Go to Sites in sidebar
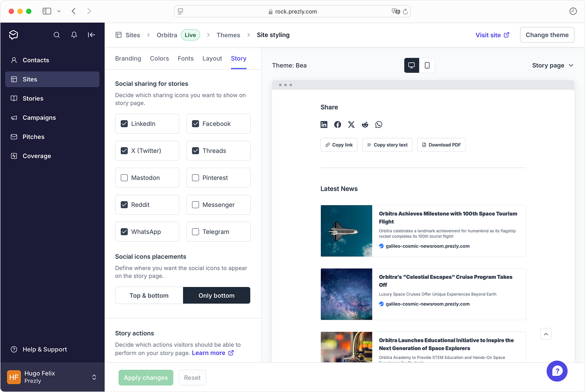Image resolution: width=585 pixels, height=392 pixels. tap(52, 79)
